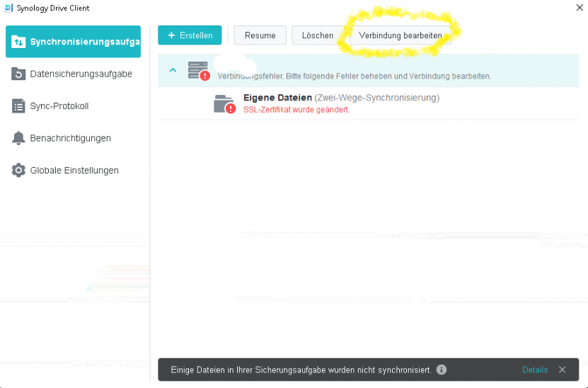The image size is (588, 388).
Task: Open the Details link in notification
Action: tap(535, 370)
